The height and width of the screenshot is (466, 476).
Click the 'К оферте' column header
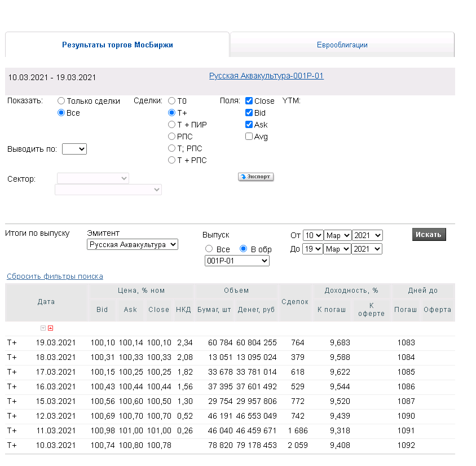(371, 310)
